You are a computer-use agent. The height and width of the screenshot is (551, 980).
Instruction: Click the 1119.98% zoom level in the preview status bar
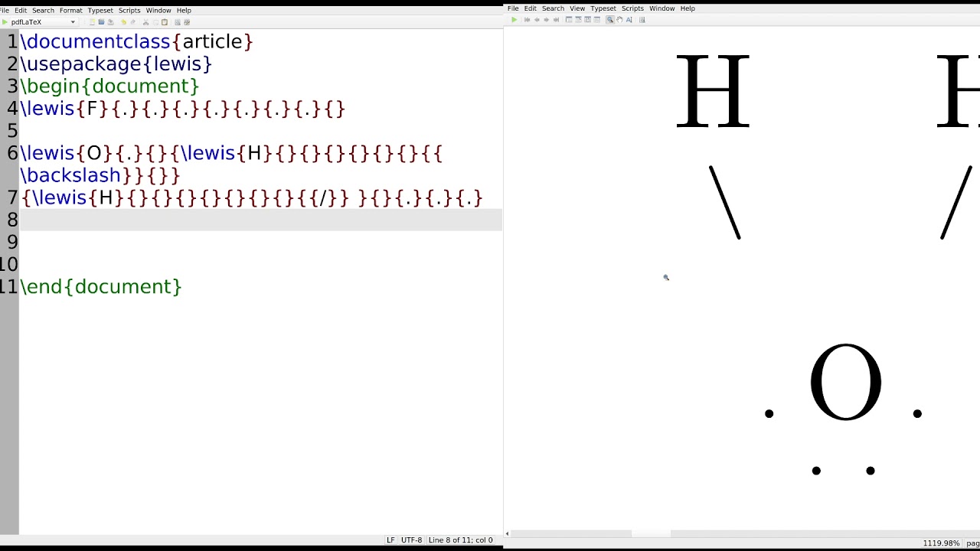tap(941, 543)
